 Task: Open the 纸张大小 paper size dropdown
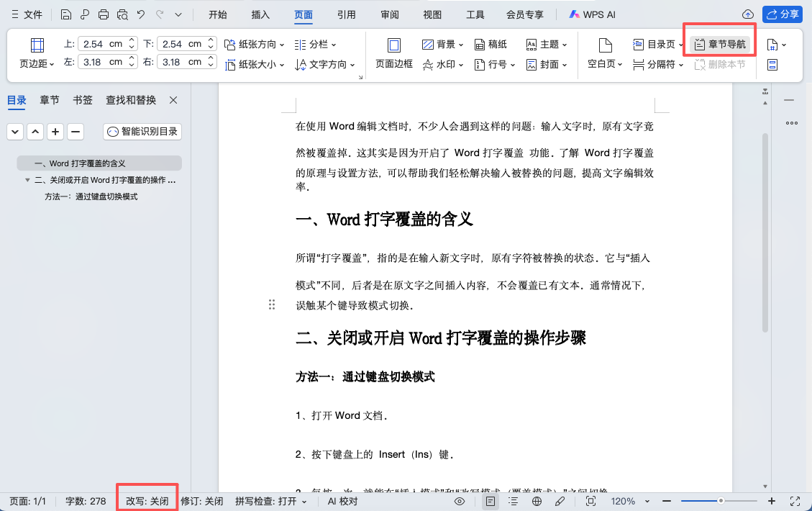click(255, 65)
